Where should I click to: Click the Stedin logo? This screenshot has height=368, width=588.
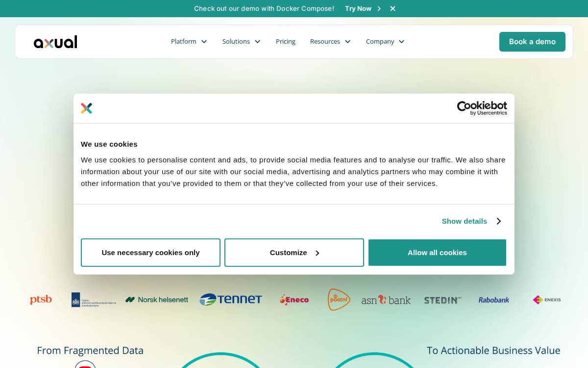point(443,300)
